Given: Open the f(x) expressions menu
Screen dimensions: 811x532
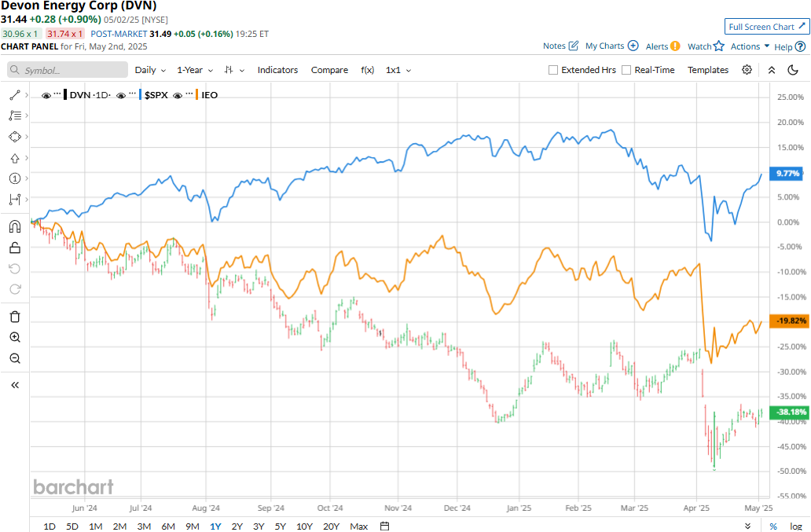Looking at the screenshot, I should [x=367, y=70].
